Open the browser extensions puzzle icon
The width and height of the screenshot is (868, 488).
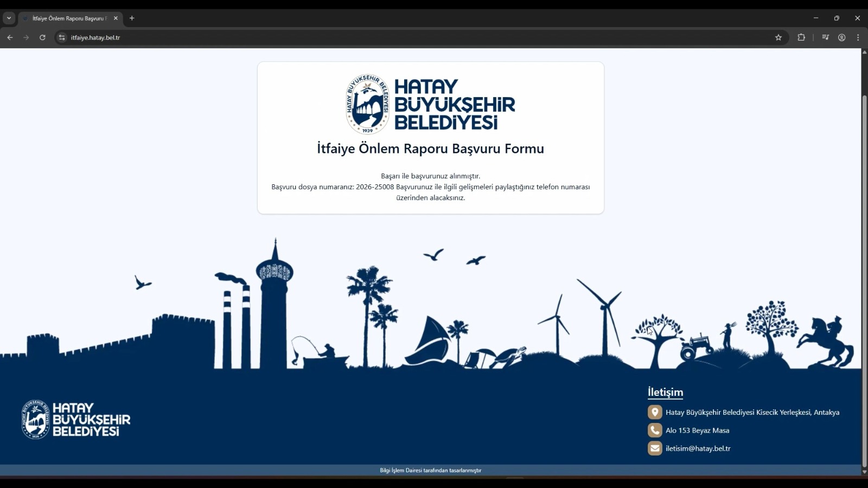coord(801,37)
